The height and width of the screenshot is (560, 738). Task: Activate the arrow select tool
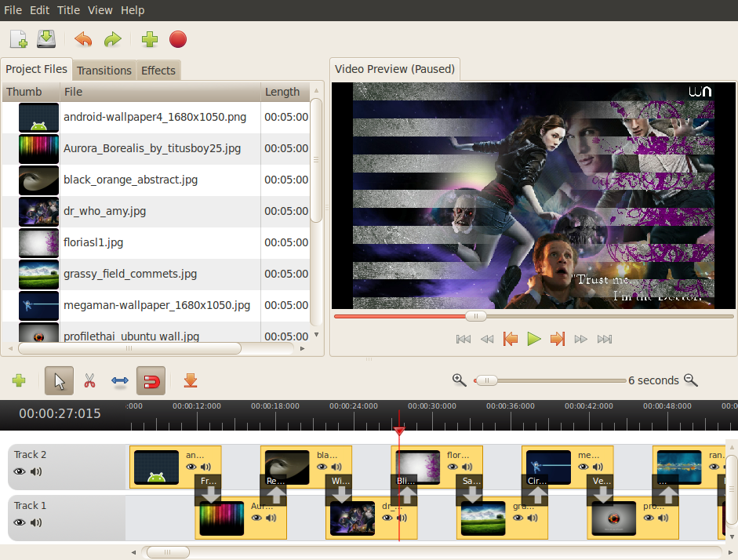(59, 381)
